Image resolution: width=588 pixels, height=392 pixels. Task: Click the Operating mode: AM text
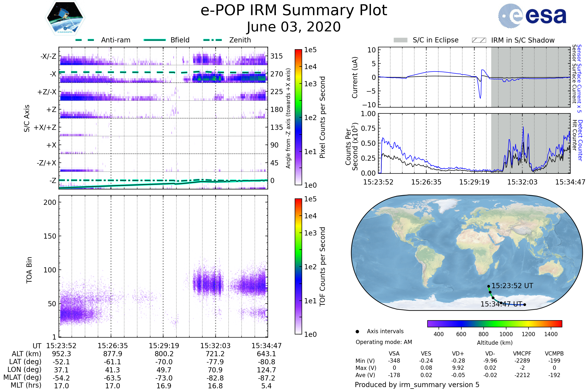(x=384, y=342)
